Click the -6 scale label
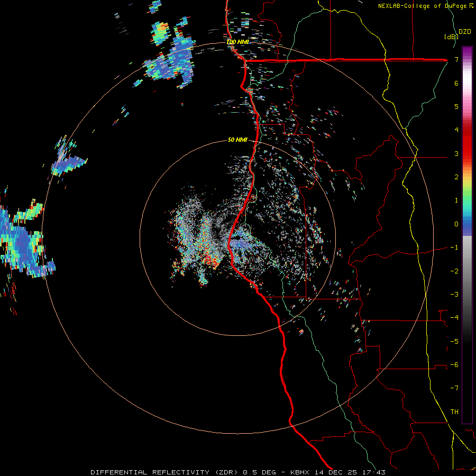 pyautogui.click(x=454, y=365)
